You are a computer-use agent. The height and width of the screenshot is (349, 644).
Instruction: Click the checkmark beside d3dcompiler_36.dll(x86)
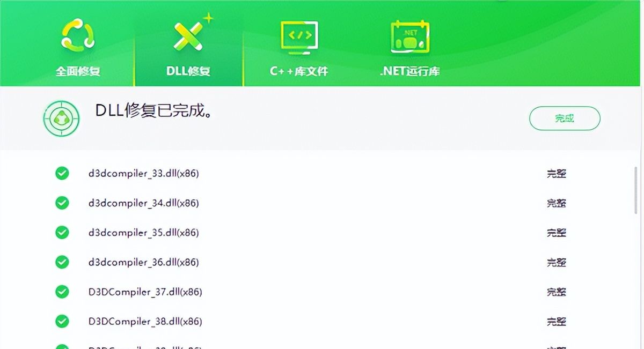click(62, 262)
